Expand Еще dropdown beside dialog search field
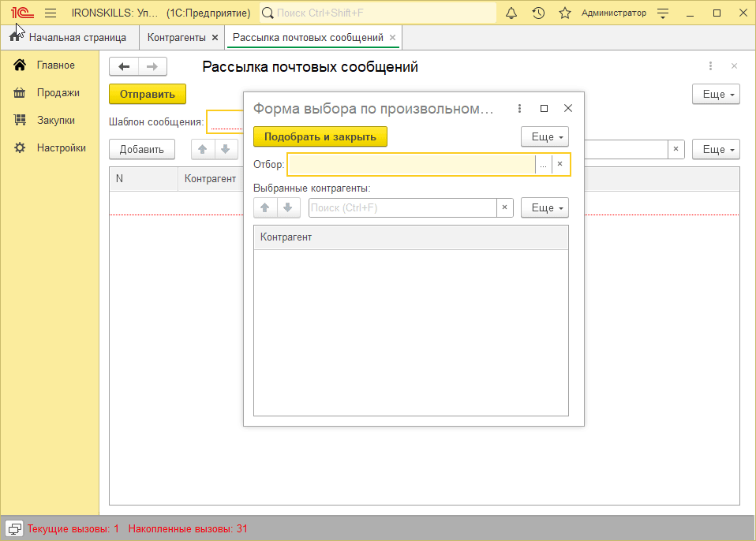 coord(545,207)
